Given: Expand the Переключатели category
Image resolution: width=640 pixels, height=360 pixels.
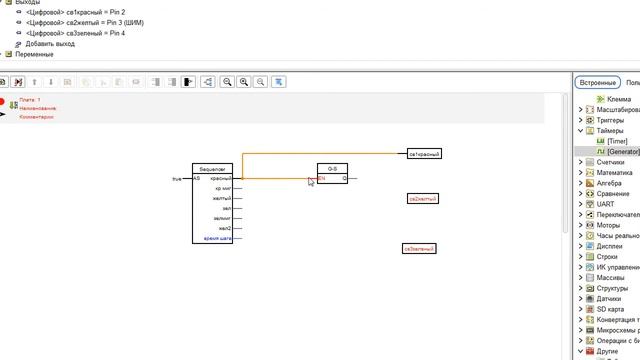Looking at the screenshot, I should tap(580, 215).
